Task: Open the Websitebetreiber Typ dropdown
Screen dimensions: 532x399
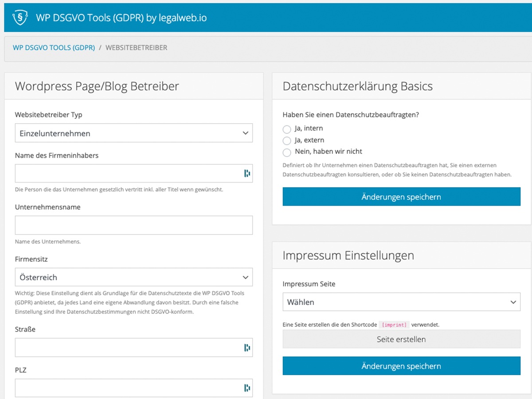Action: (x=134, y=133)
